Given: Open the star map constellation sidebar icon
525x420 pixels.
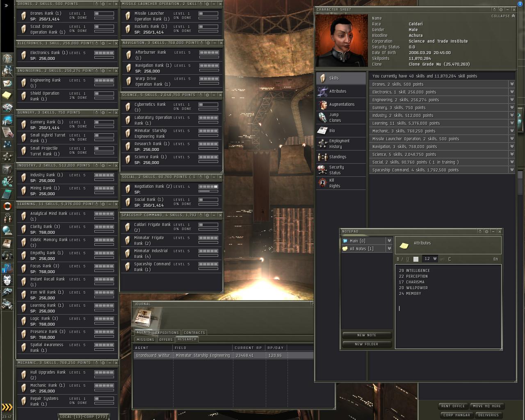Looking at the screenshot, I should click(7, 144).
